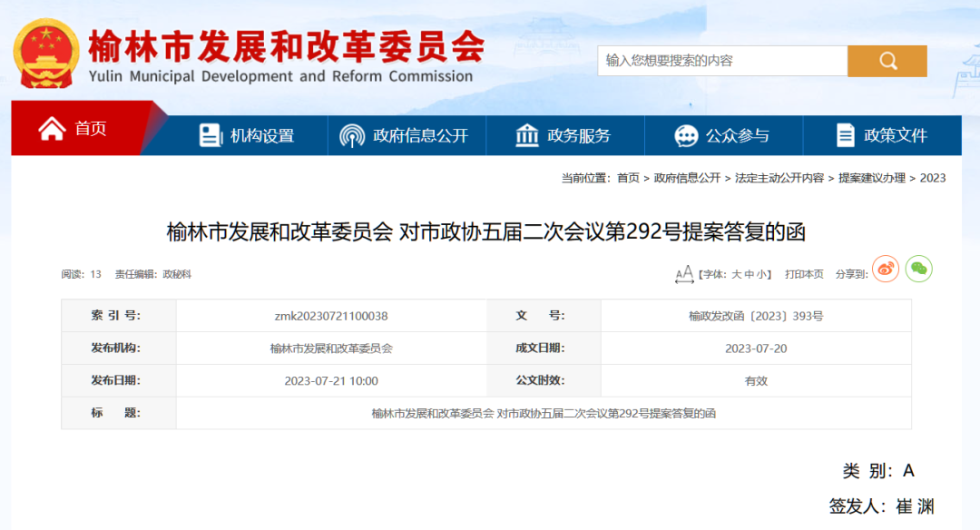The height and width of the screenshot is (530, 980).
Task: Click document number 榆政发改函〔2023〕393号
Action: click(756, 316)
